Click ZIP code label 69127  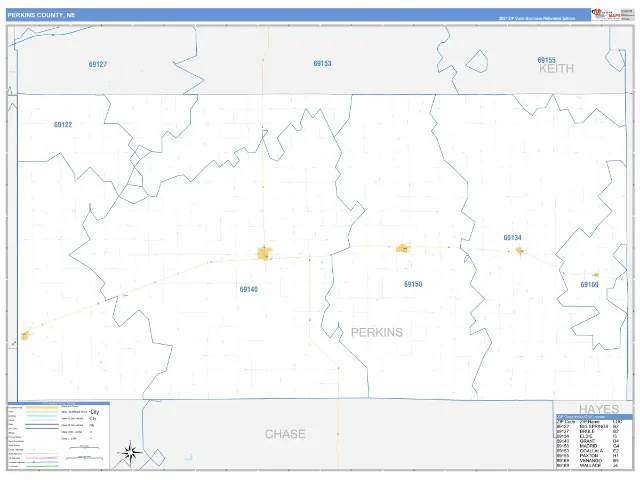click(x=98, y=64)
